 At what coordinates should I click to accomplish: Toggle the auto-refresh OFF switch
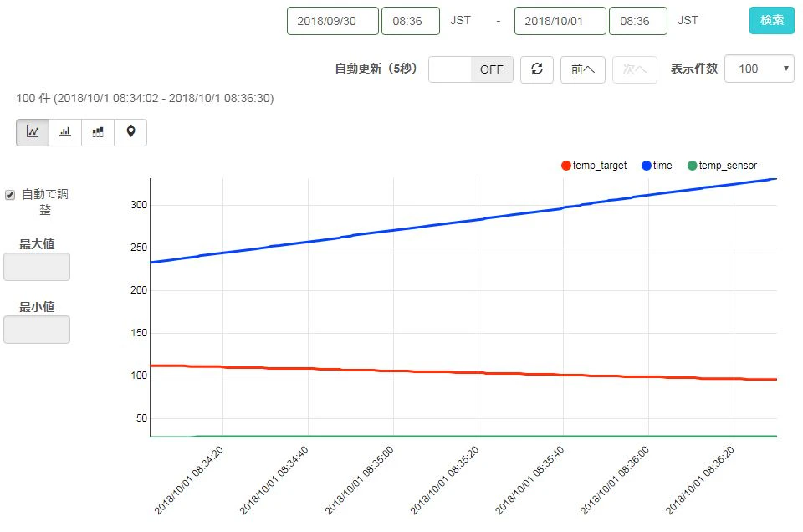pos(471,69)
